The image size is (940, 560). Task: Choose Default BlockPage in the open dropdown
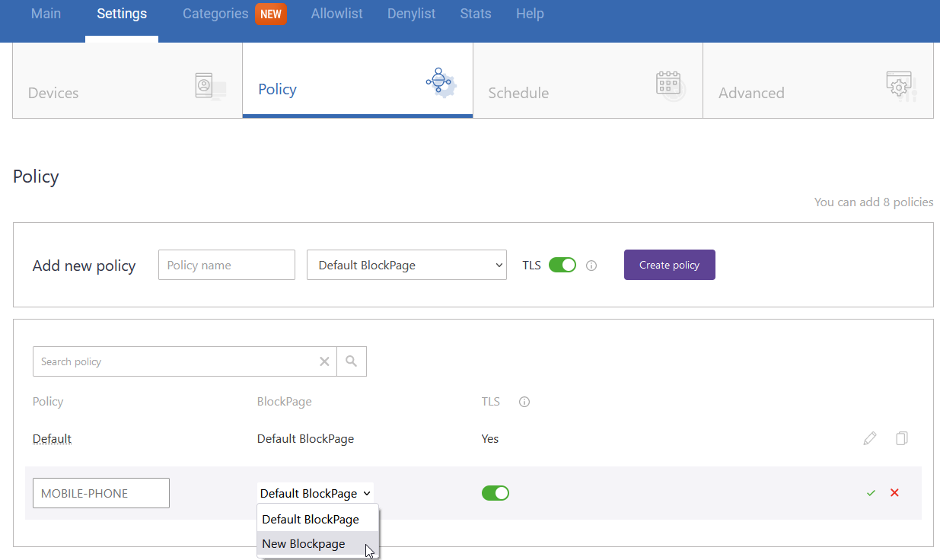coord(310,519)
